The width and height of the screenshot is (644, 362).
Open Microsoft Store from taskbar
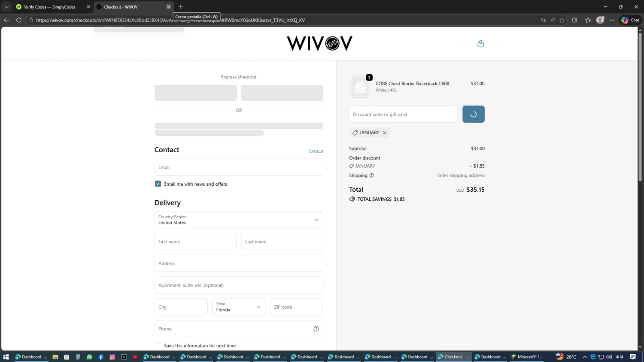click(x=67, y=357)
